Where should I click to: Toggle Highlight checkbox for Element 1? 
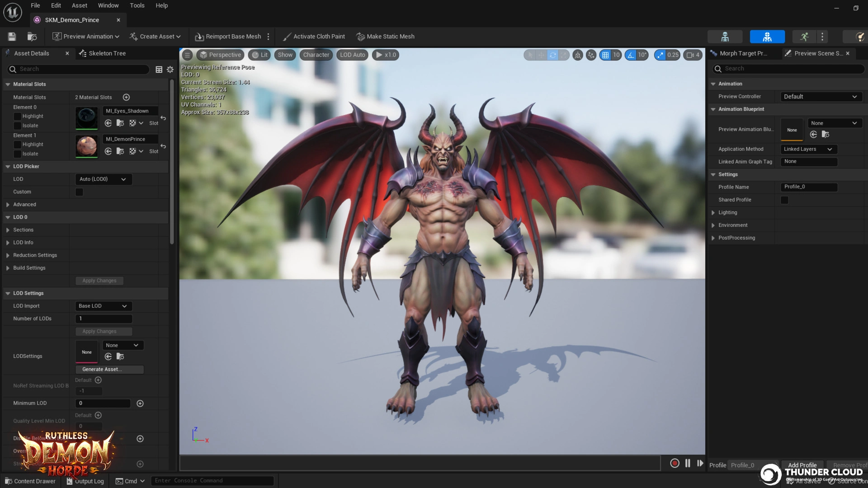[17, 145]
